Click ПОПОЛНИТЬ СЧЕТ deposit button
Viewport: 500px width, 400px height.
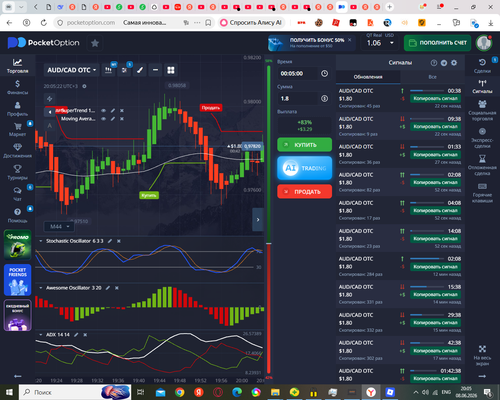437,43
